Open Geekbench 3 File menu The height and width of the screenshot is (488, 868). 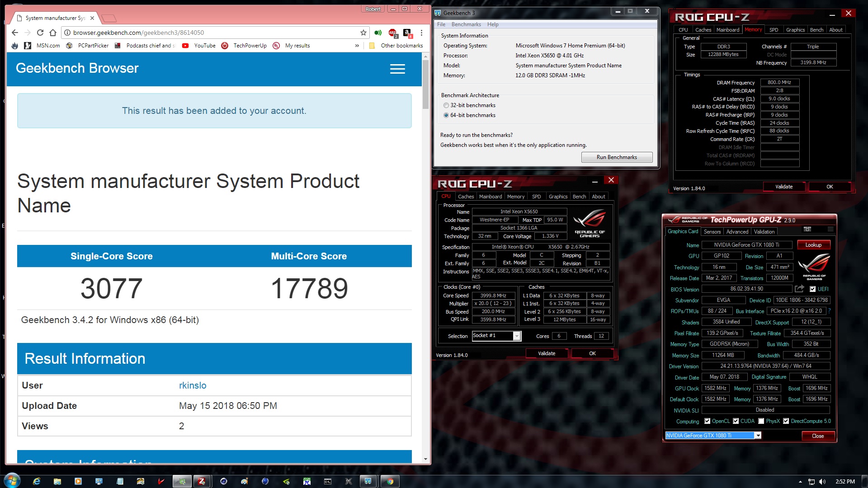(x=441, y=24)
